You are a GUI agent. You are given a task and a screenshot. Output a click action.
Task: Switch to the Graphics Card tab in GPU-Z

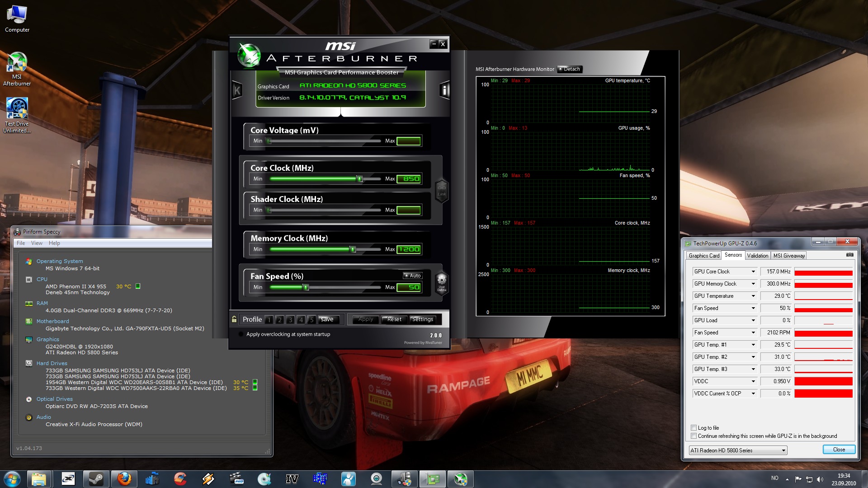(704, 256)
